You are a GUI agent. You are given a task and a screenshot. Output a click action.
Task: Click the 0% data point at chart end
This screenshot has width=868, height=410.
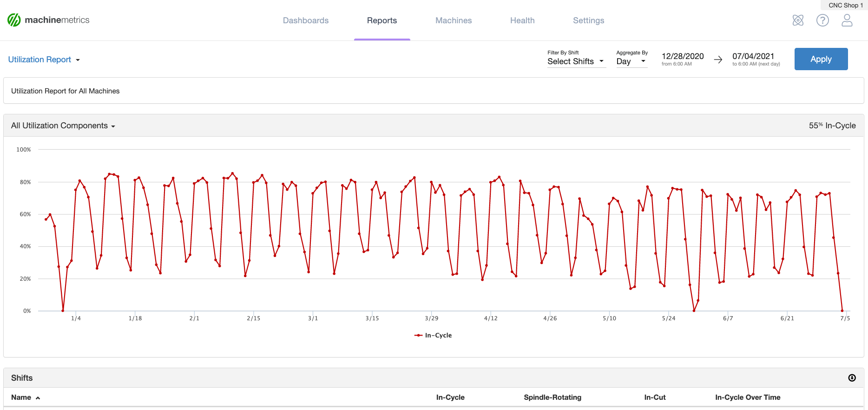842,311
